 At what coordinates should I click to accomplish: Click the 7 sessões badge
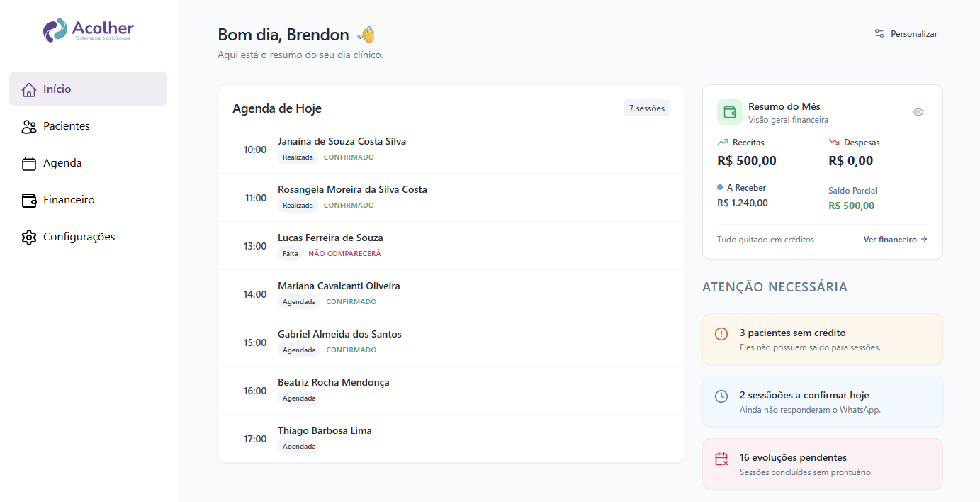coord(646,108)
